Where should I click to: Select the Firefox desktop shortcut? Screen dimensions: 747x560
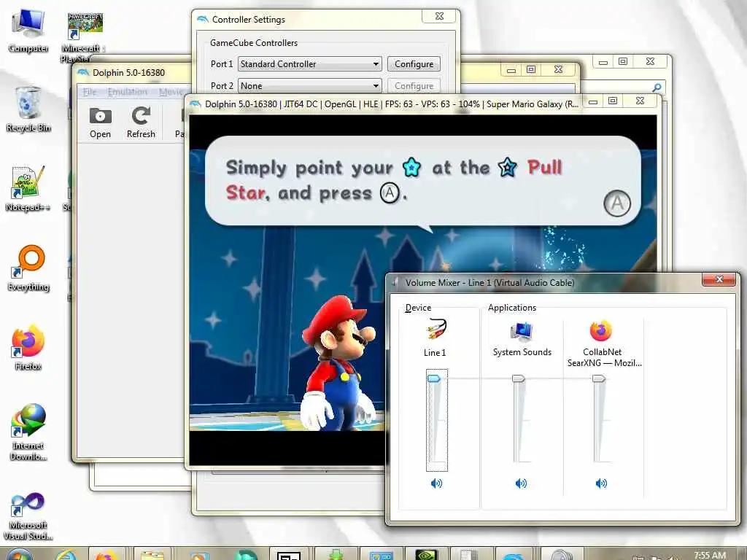point(28,348)
